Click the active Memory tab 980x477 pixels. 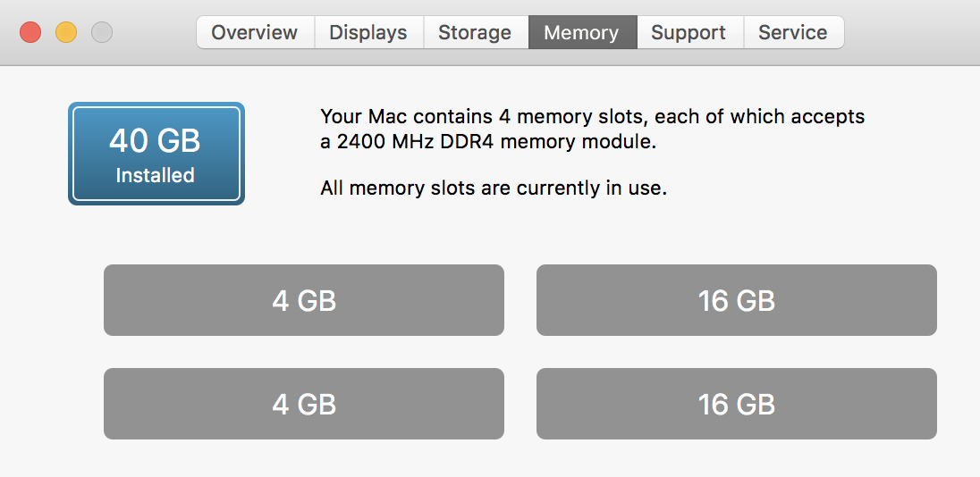(581, 33)
